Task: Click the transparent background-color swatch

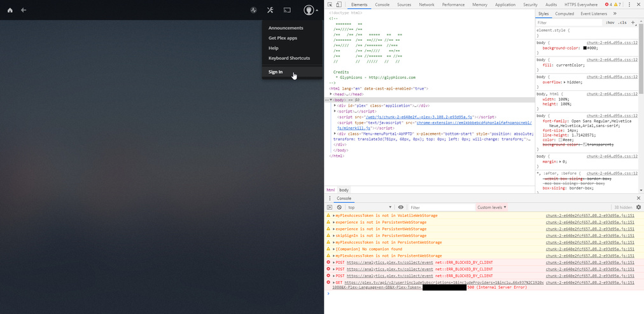Action: point(585,145)
